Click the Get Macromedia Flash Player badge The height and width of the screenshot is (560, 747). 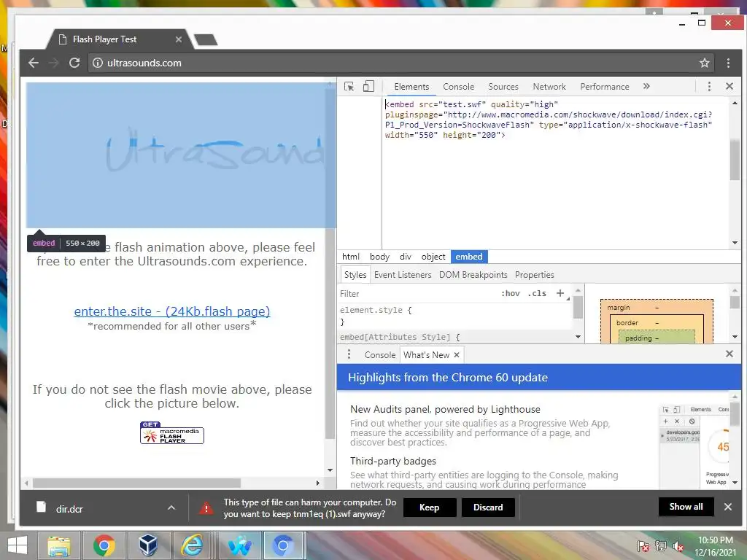172,432
